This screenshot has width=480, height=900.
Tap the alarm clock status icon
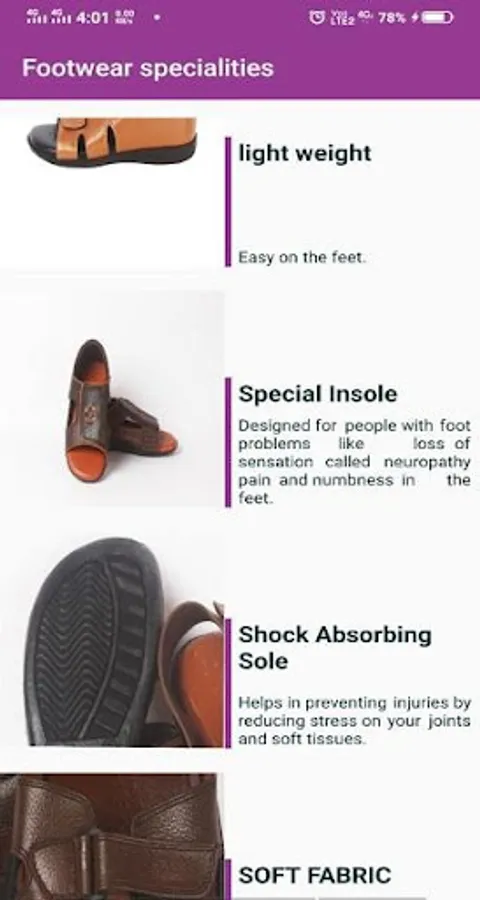tap(316, 18)
